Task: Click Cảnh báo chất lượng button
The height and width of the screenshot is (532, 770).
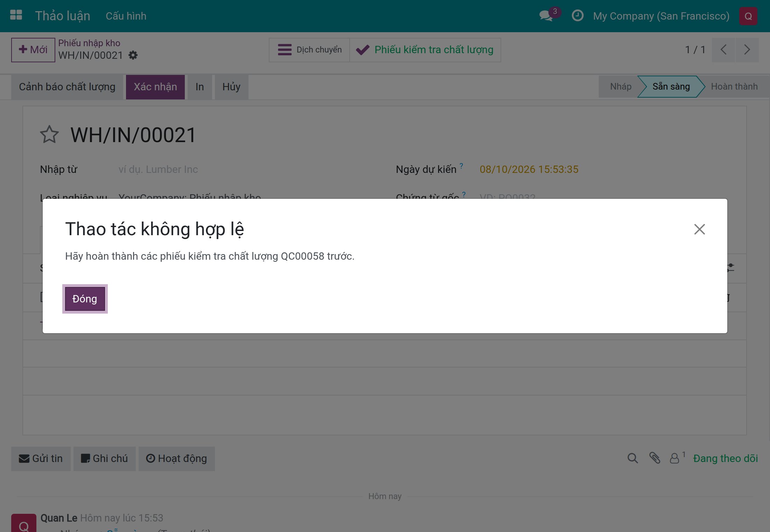Action: (67, 87)
